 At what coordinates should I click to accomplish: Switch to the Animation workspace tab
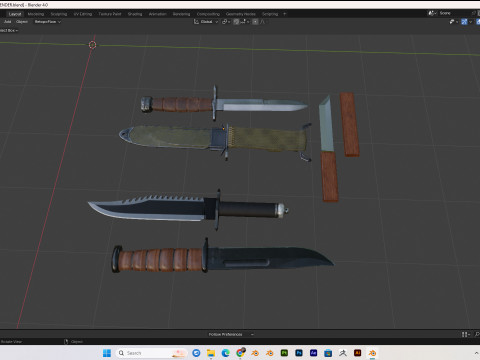click(157, 14)
